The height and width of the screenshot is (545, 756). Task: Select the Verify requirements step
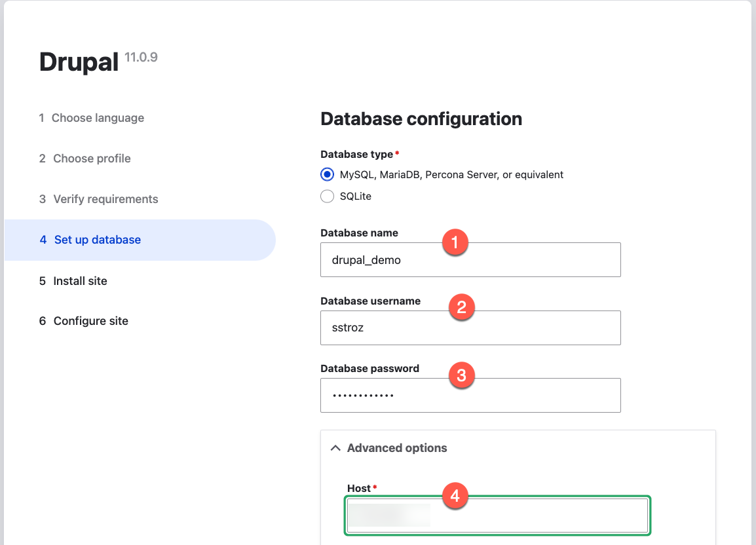99,199
